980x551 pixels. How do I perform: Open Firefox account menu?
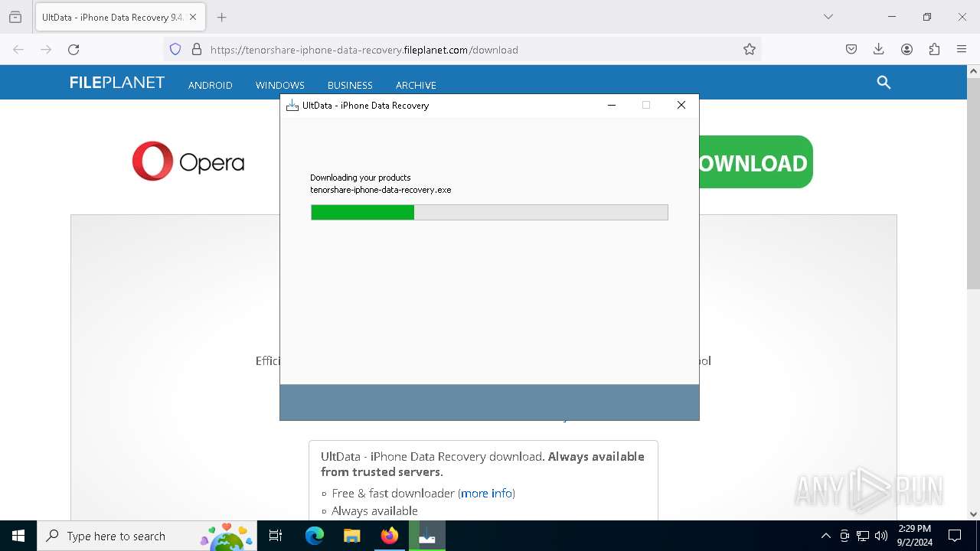(906, 50)
